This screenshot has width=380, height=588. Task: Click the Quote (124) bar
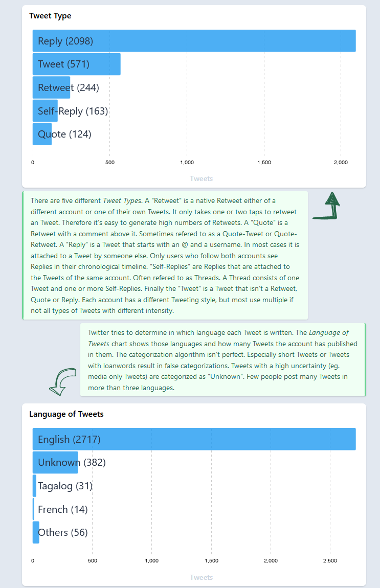point(42,134)
